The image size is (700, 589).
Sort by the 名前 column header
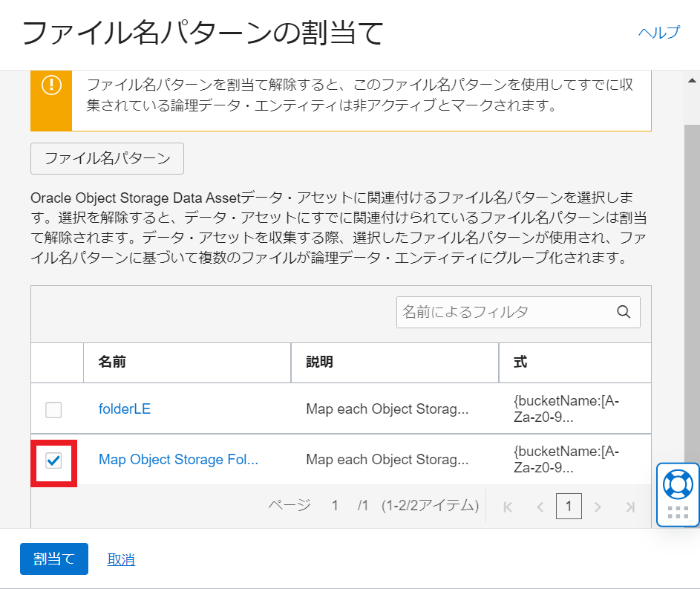click(x=112, y=362)
